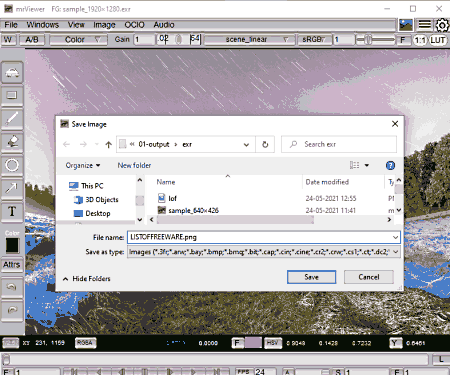Select the circle drawing tool
Viewport: 450px width, 375px height.
point(12,165)
